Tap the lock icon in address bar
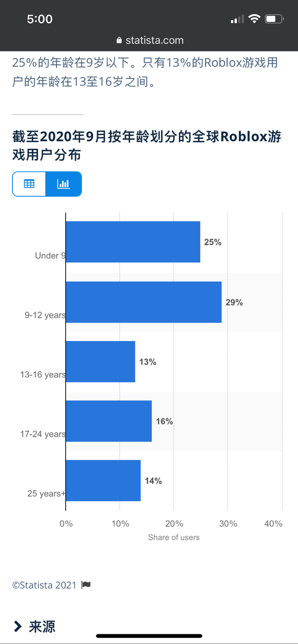Image resolution: width=298 pixels, height=644 pixels. click(119, 41)
